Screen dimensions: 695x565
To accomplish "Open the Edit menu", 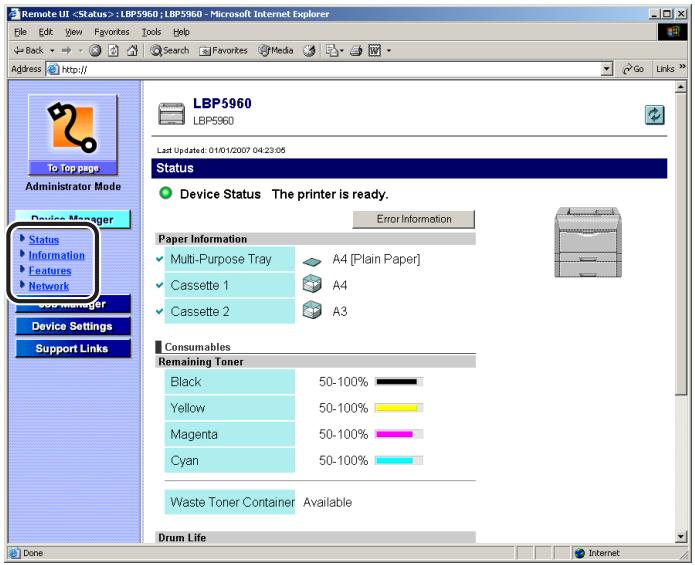I will pyautogui.click(x=46, y=32).
